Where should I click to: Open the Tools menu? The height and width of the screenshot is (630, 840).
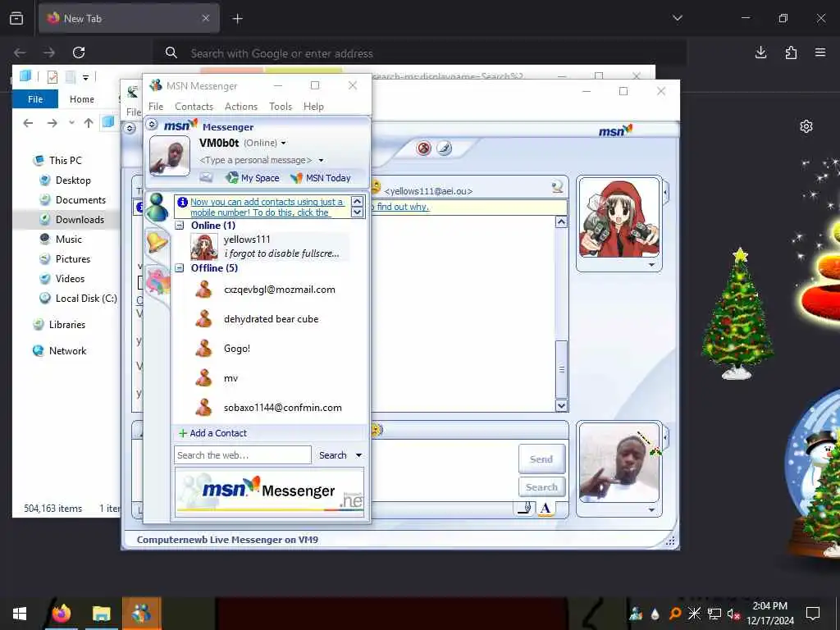[281, 107]
